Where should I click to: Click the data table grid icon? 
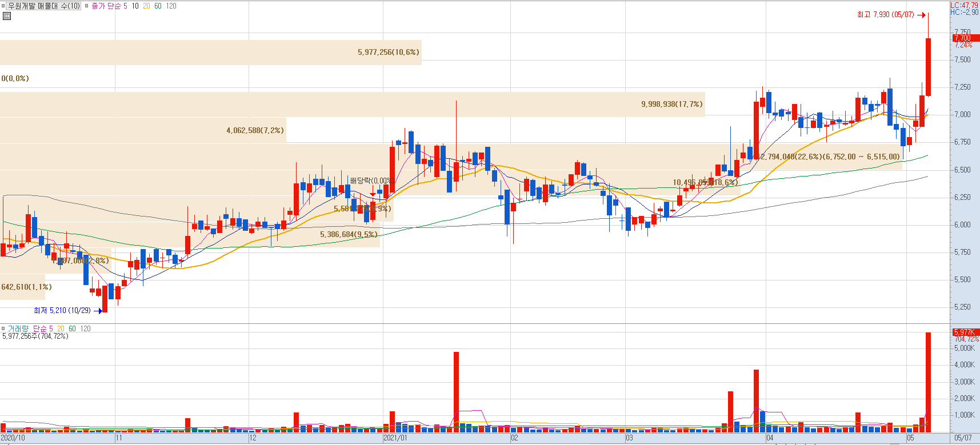pyautogui.click(x=7, y=16)
